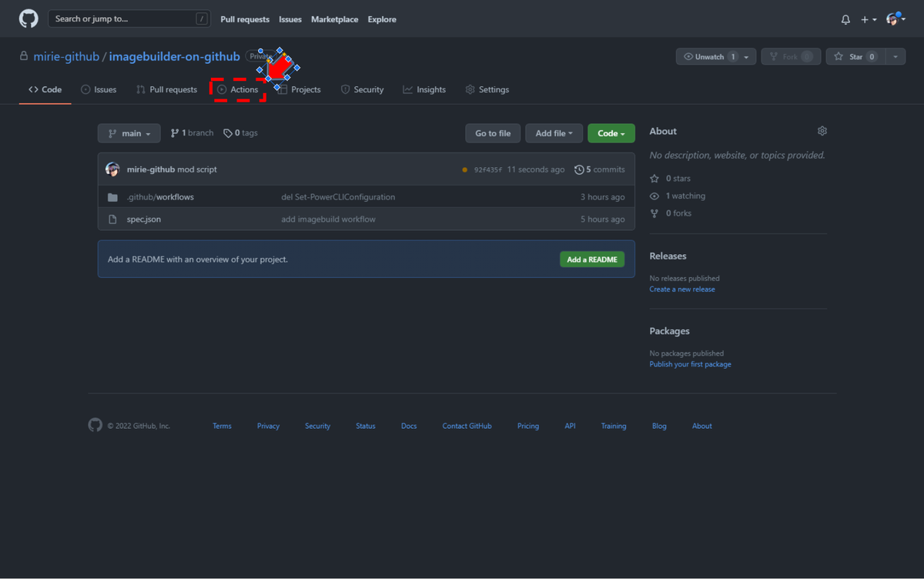Open the user avatar menu

point(896,19)
